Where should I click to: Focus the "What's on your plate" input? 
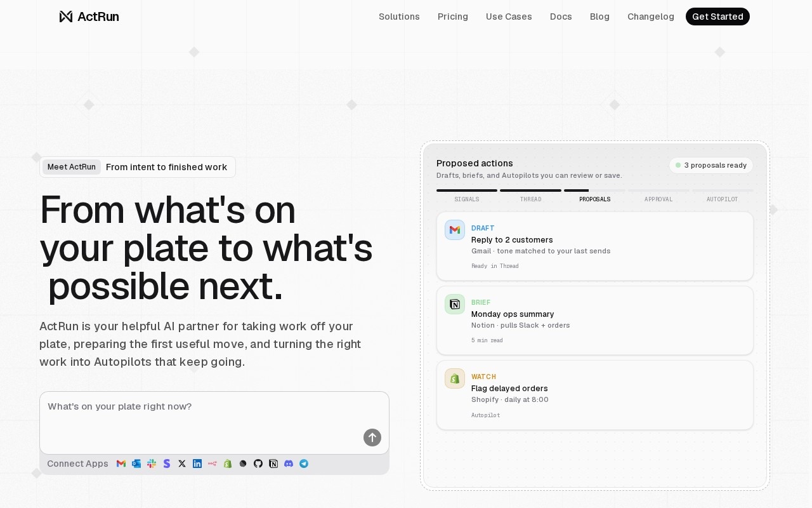(x=214, y=423)
